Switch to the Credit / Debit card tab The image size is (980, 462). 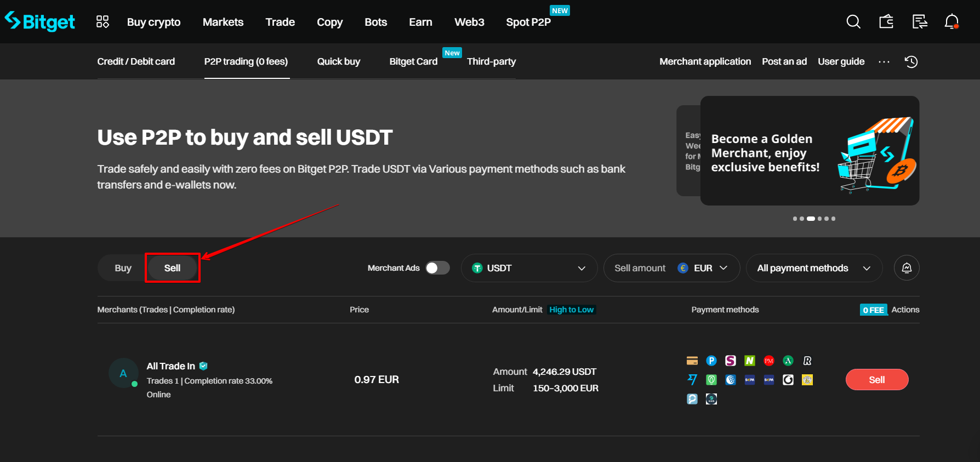(136, 61)
